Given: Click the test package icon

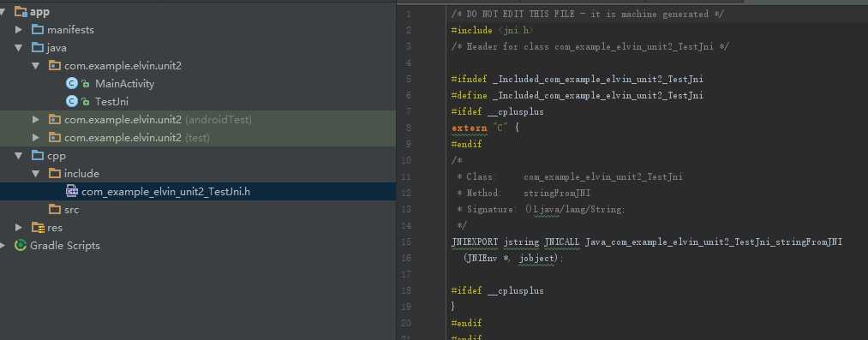Looking at the screenshot, I should coord(55,137).
